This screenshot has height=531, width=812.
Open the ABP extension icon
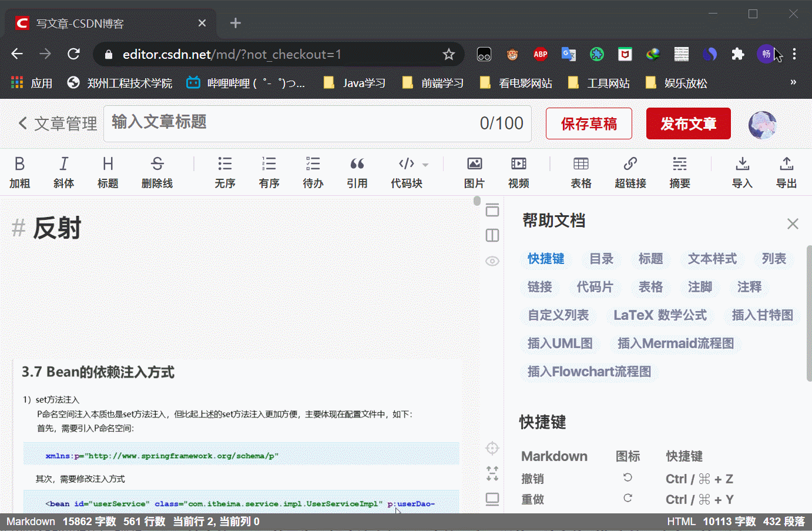(x=540, y=54)
